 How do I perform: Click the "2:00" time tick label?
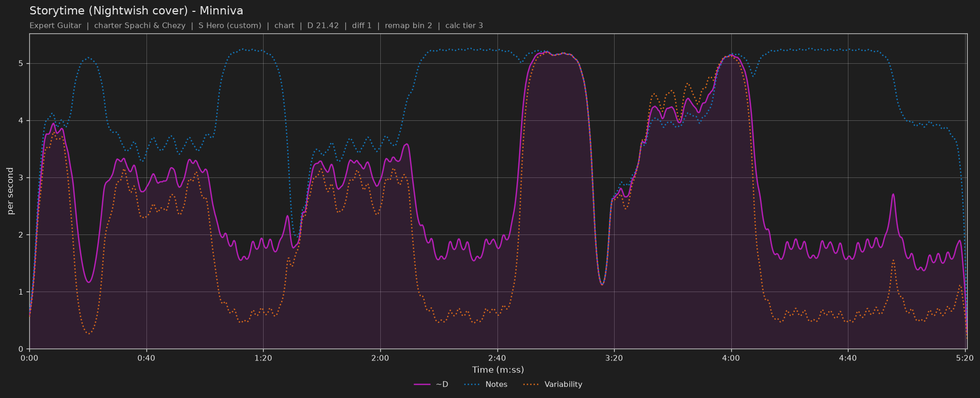pos(380,358)
